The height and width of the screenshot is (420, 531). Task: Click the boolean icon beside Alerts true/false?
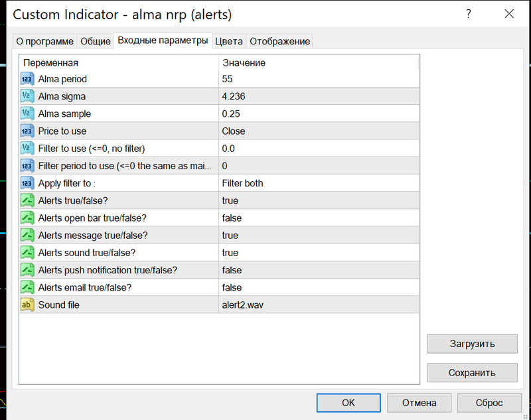coord(27,200)
